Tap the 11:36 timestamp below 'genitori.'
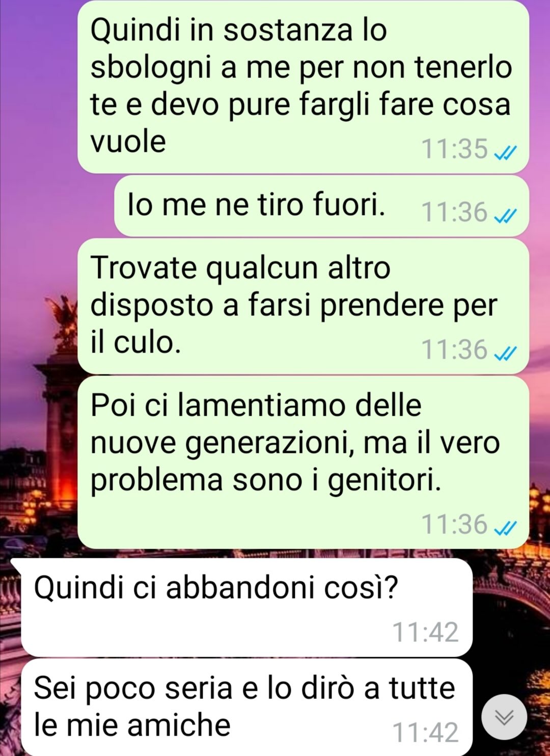550x756 pixels. 454,524
